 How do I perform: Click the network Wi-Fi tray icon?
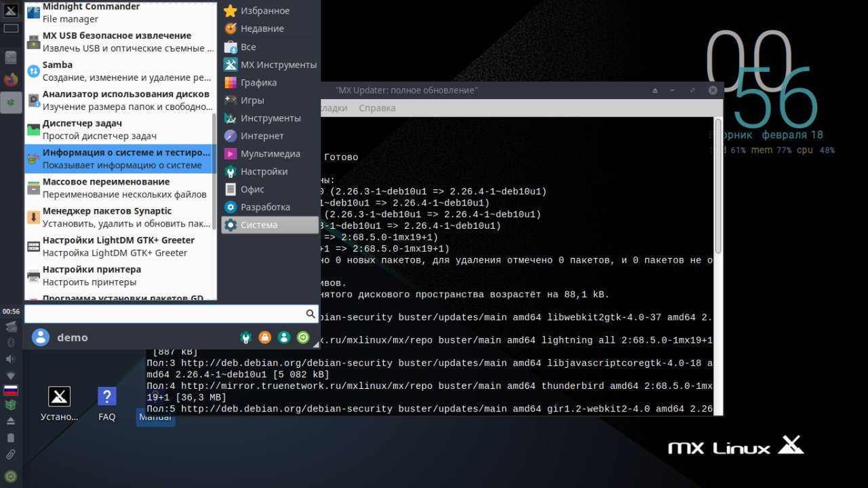click(x=11, y=375)
